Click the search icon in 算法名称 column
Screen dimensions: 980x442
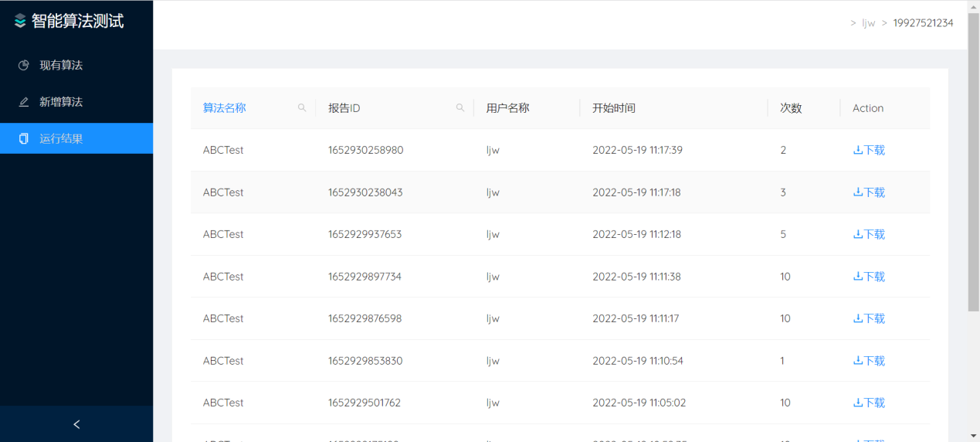pos(302,108)
